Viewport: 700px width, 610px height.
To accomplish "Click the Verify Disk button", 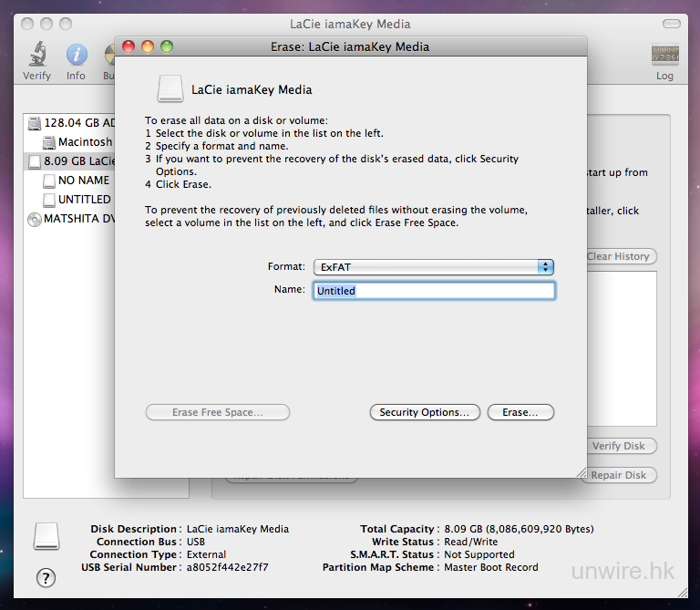I will [618, 447].
